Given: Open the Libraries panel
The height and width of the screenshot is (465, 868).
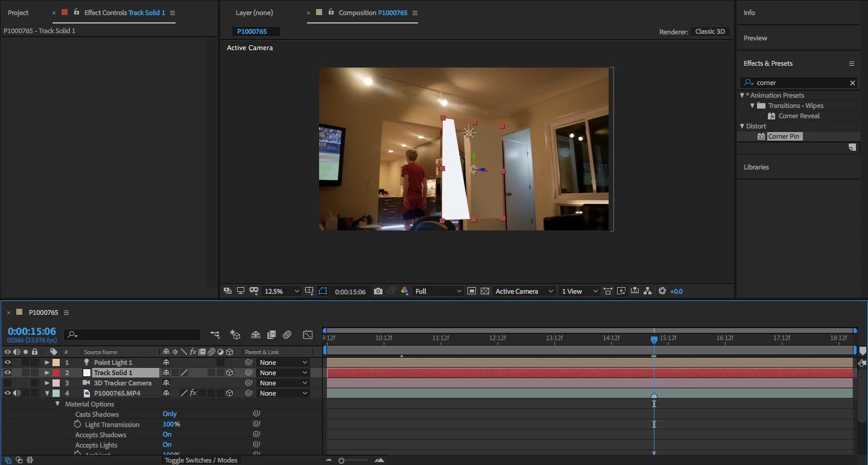Looking at the screenshot, I should [756, 167].
